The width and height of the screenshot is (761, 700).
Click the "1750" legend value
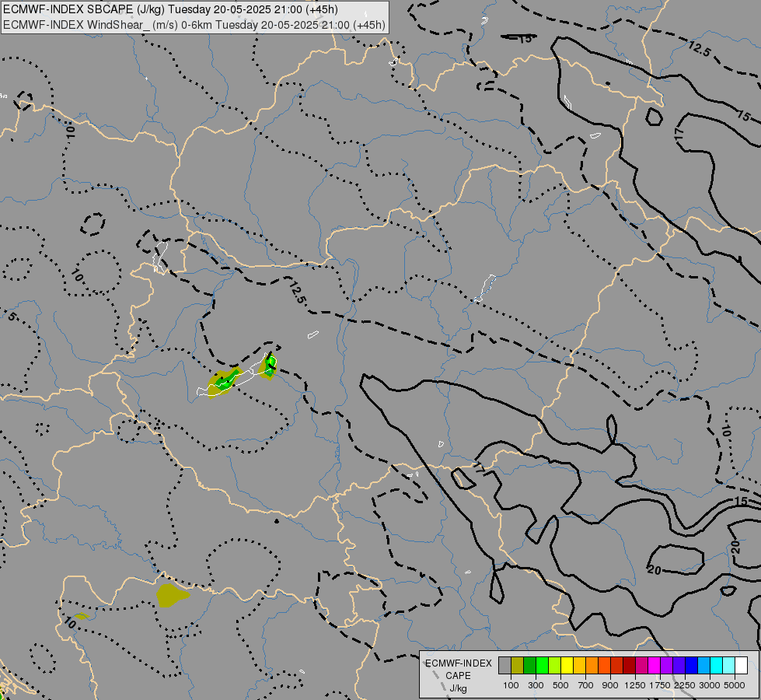660,685
